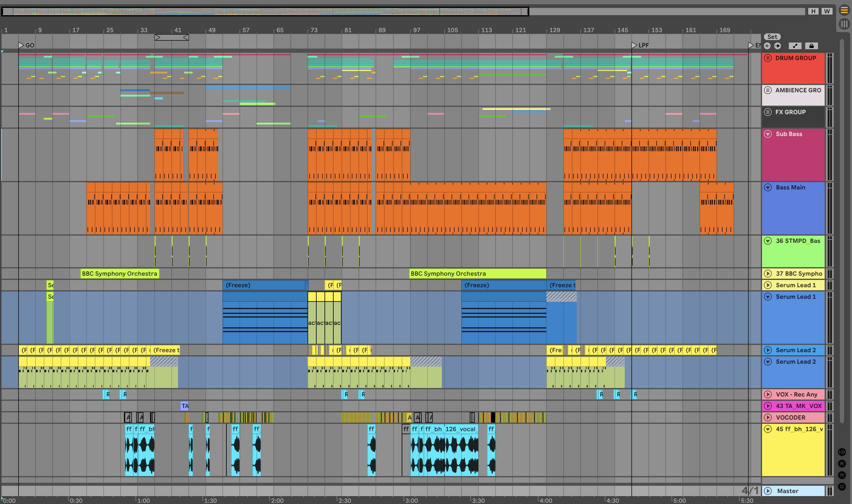Collapse the Bass Main track
Image resolution: width=852 pixels, height=504 pixels.
[x=768, y=187]
